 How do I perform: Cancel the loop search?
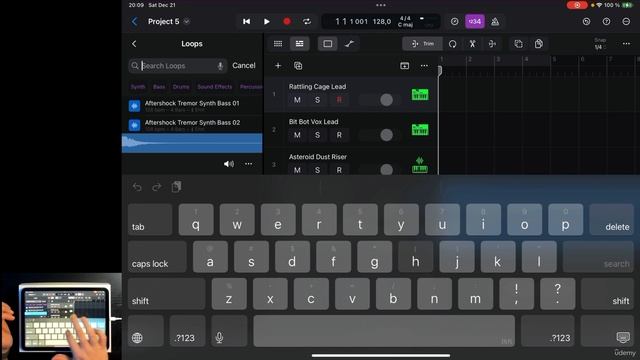[x=244, y=65]
